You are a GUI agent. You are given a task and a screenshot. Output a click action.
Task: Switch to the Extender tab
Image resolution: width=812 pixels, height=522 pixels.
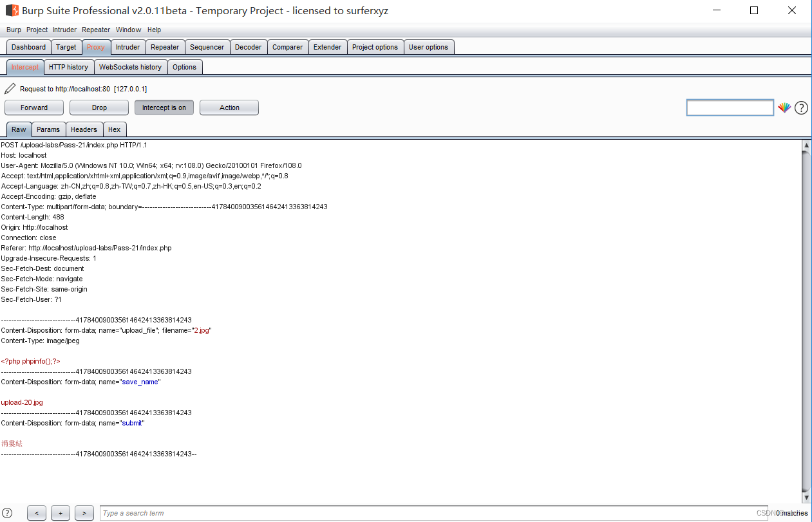(328, 47)
